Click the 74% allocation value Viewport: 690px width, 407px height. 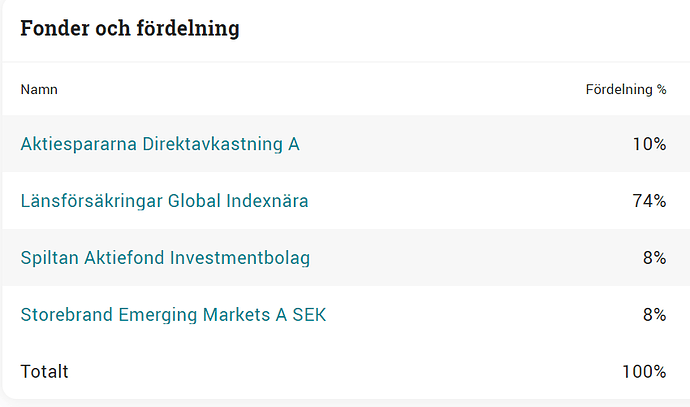(649, 201)
